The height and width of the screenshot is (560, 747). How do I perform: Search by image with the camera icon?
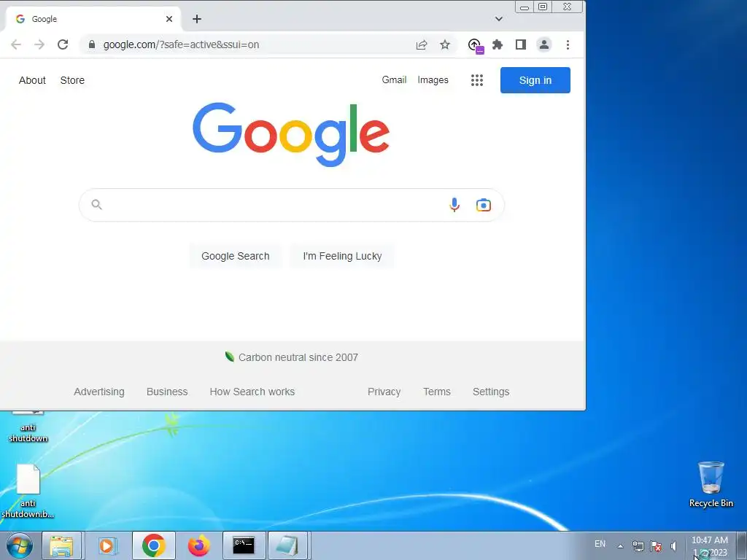coord(484,205)
